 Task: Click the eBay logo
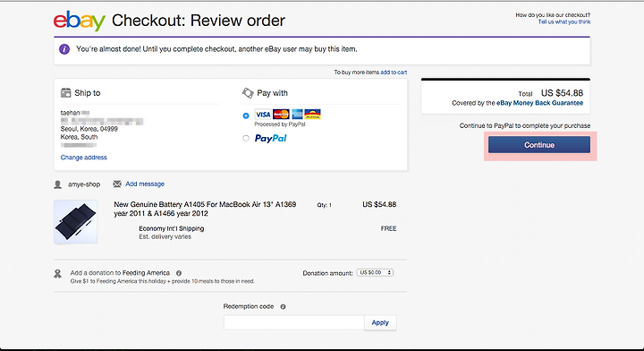[x=80, y=21]
